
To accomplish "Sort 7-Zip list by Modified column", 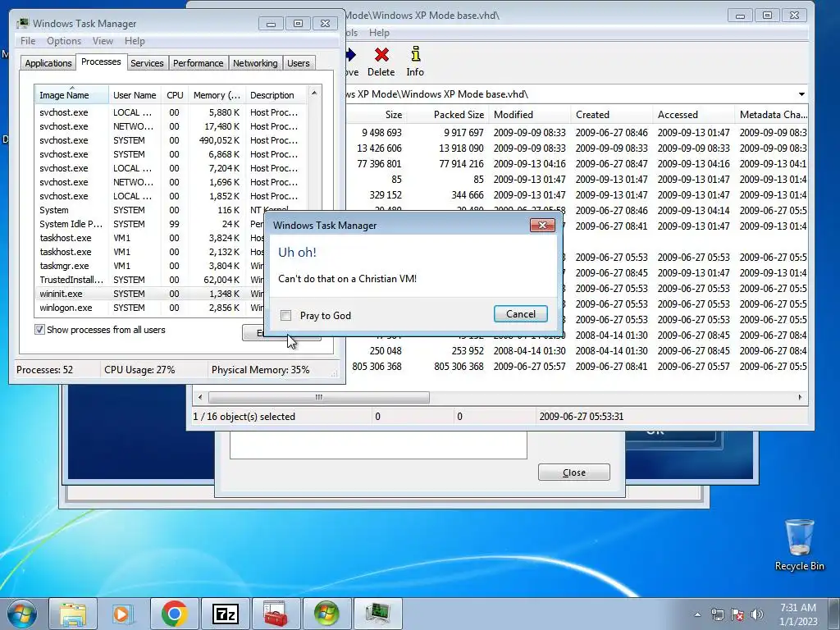I will [529, 115].
